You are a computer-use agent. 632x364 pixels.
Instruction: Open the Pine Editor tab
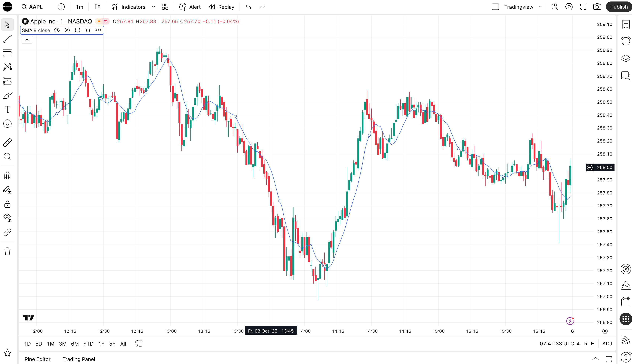(x=38, y=359)
